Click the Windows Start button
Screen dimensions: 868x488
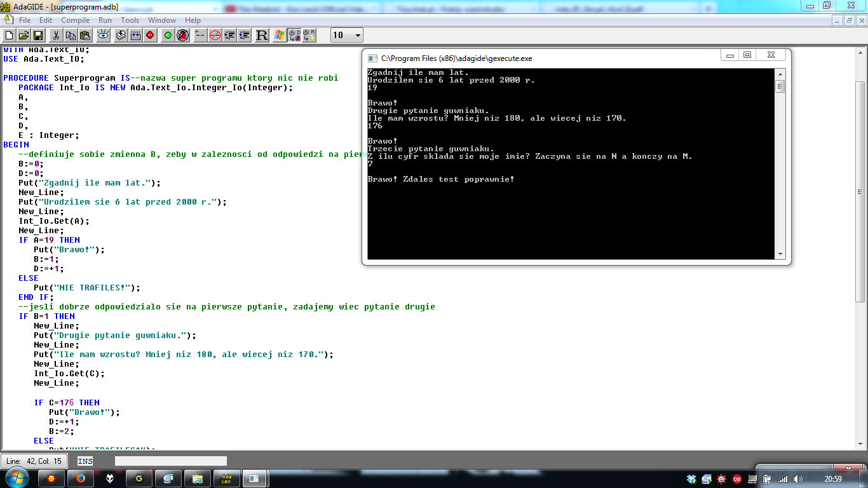pos(16,478)
